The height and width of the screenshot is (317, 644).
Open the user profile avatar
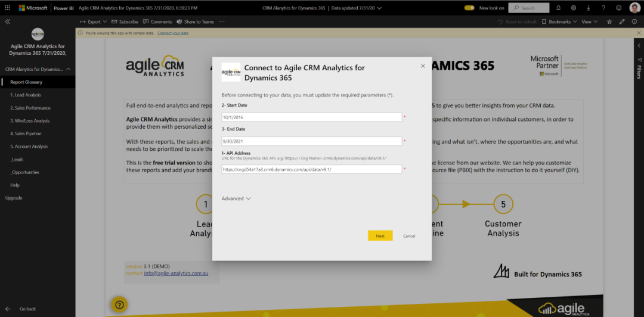point(634,8)
